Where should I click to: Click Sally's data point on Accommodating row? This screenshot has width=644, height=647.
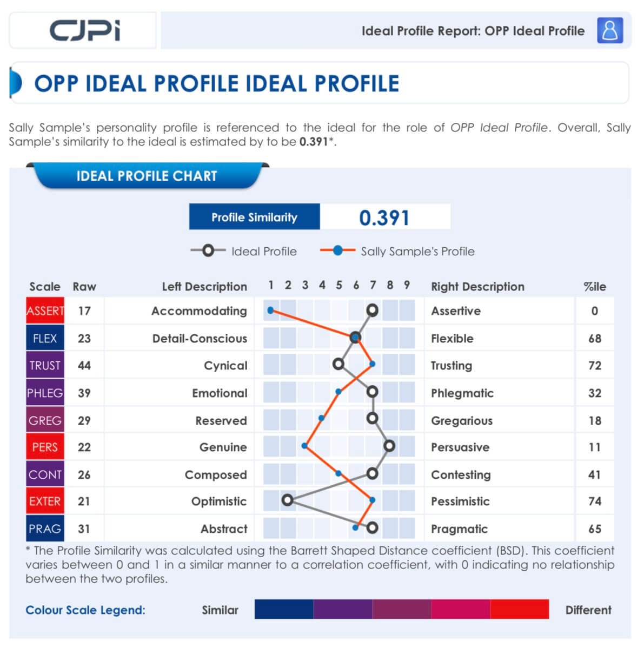271,311
